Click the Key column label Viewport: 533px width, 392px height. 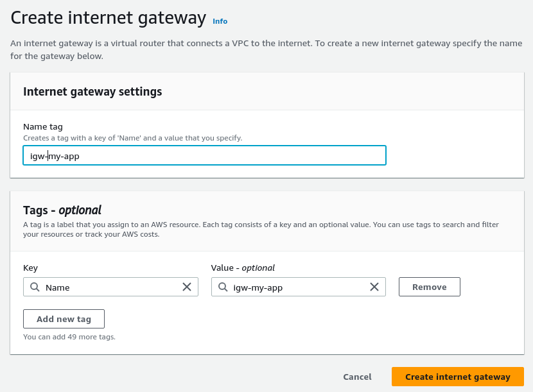click(x=31, y=268)
